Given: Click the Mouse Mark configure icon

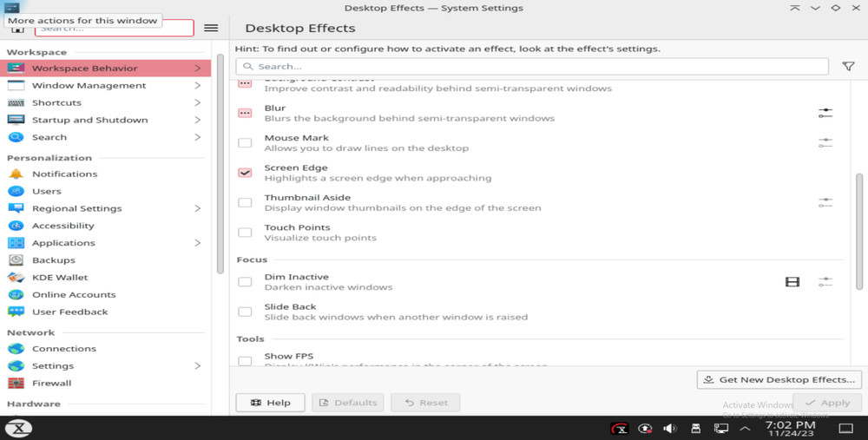Looking at the screenshot, I should pos(825,142).
